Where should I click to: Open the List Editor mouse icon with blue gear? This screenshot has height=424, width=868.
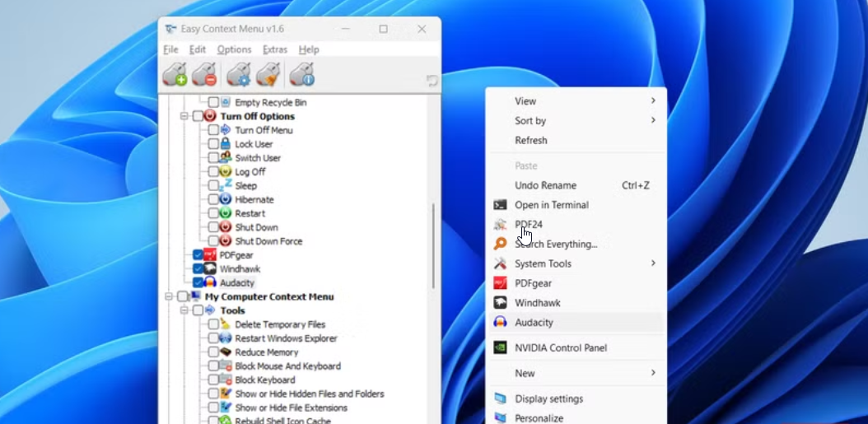click(x=239, y=75)
